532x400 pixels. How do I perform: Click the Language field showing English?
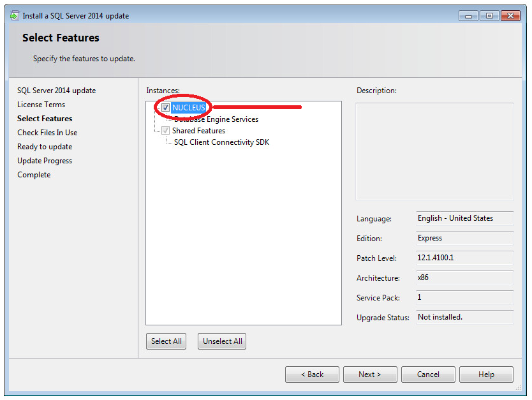pos(464,218)
